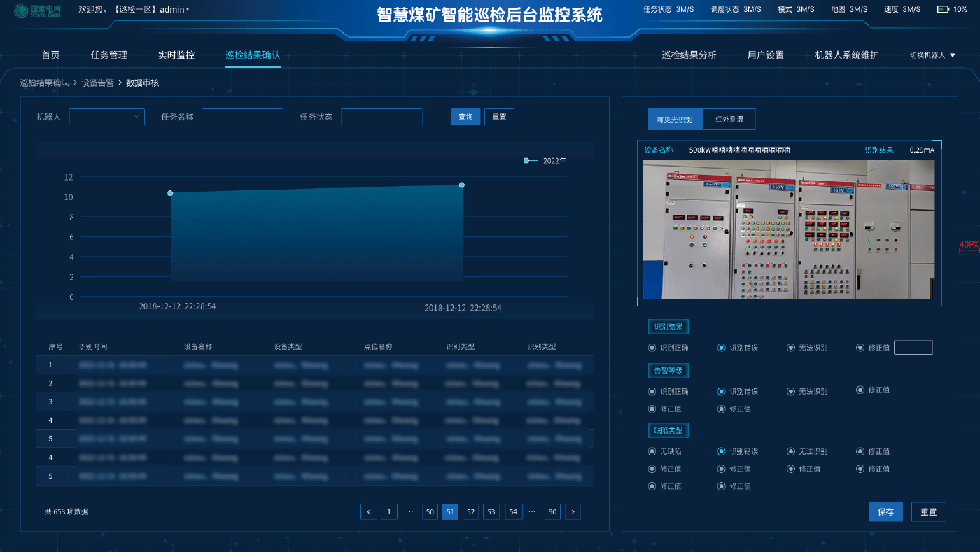Select 识别正确 radio under 识别结果
Image resolution: width=980 pixels, height=552 pixels.
652,348
